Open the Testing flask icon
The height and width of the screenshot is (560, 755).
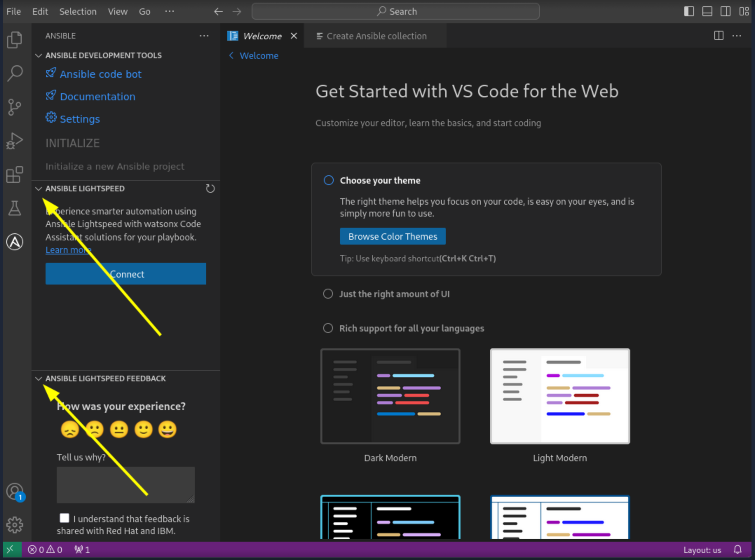pos(15,208)
